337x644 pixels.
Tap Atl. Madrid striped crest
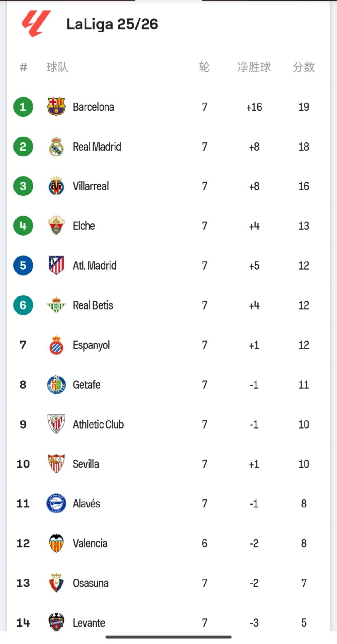(x=56, y=265)
